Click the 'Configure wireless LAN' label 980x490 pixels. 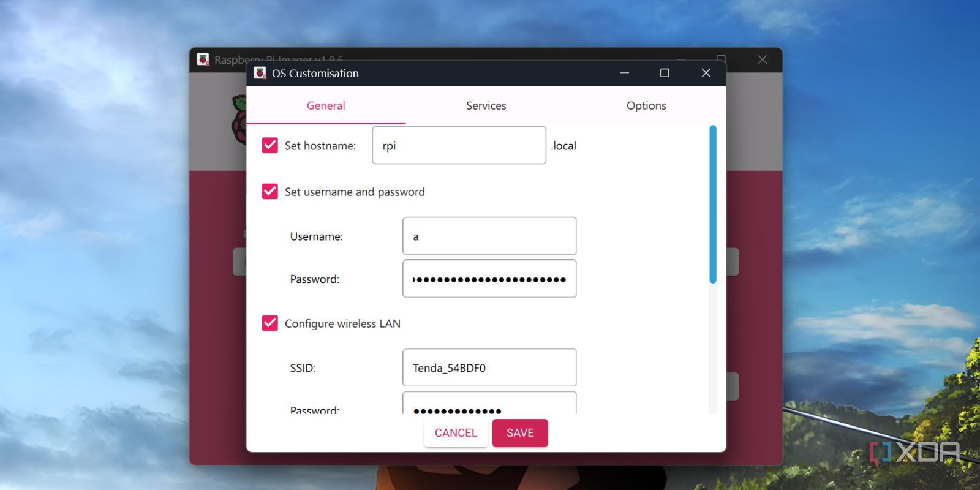coord(342,323)
